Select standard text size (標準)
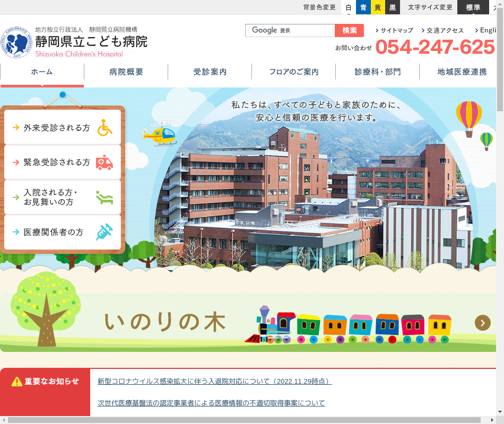Viewport: 504px width, 424px height. (x=473, y=7)
